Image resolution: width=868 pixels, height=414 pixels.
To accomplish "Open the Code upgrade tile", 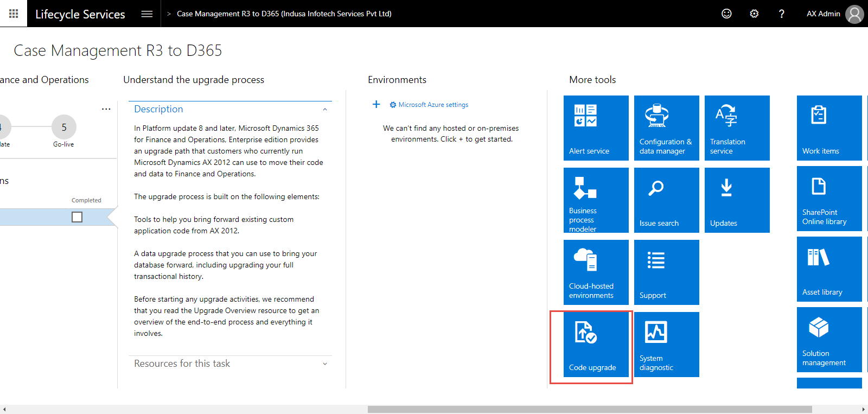I will (x=596, y=345).
